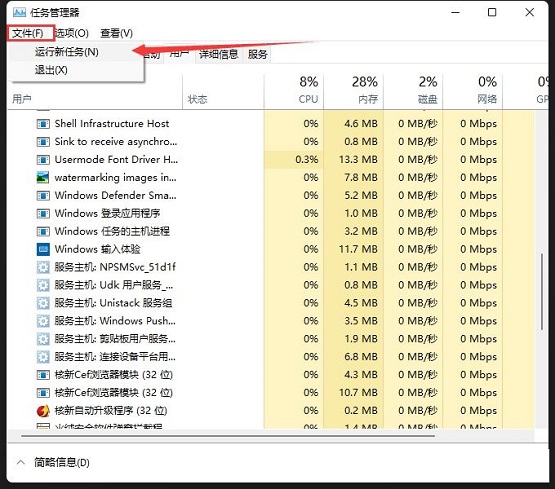
Task: Click the watermarking images picture icon
Action: (x=43, y=178)
